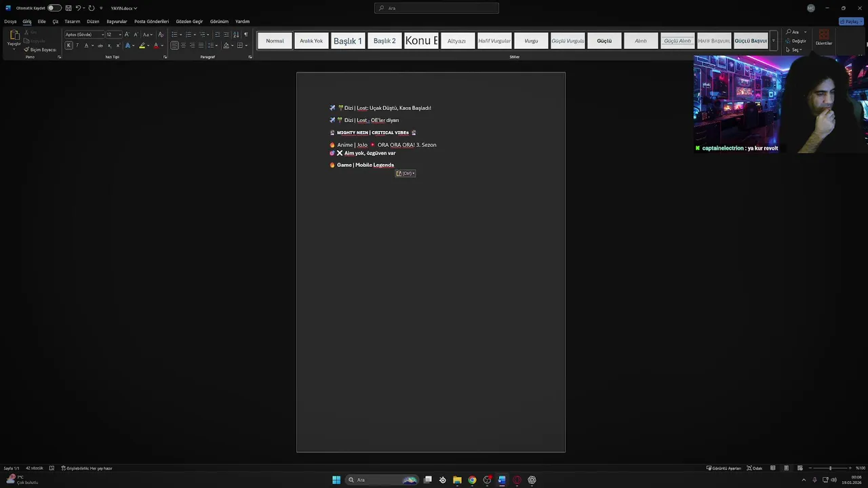The width and height of the screenshot is (868, 488).
Task: Redo with the repeat arrow icon
Action: coord(92,8)
